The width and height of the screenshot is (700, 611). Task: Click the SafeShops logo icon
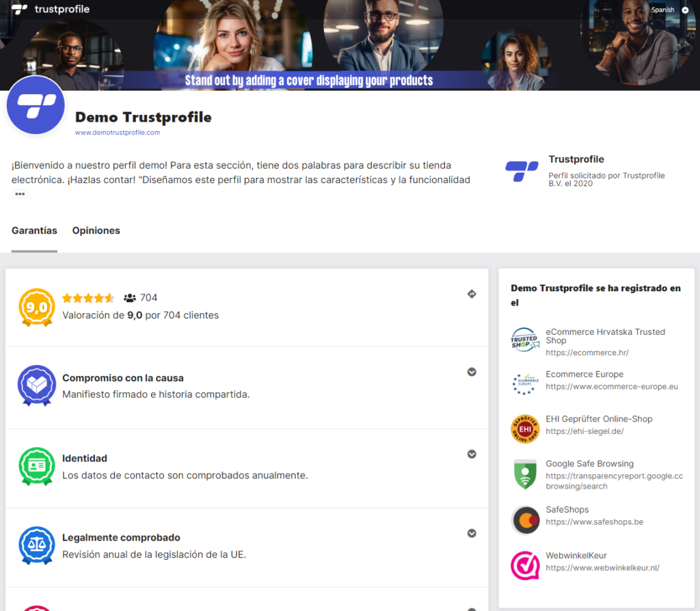coord(526,520)
